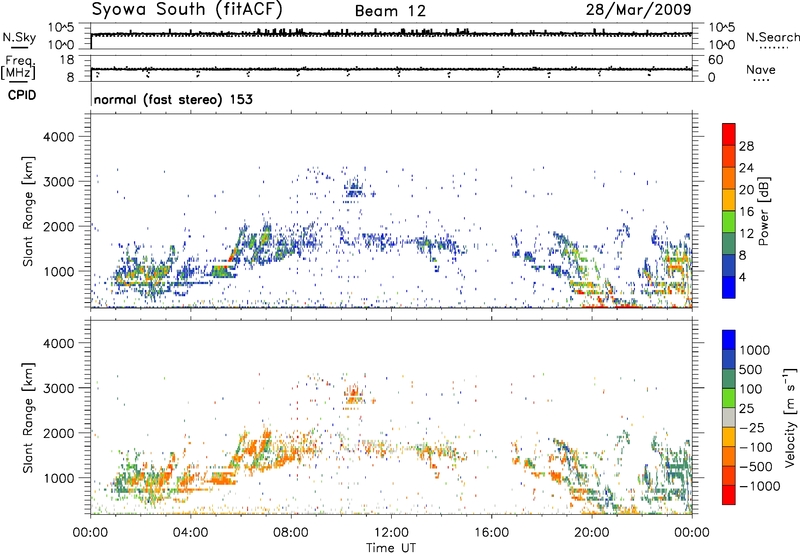800x554 pixels.
Task: Pick the blue top Velocity colorbar segment
Action: point(729,339)
